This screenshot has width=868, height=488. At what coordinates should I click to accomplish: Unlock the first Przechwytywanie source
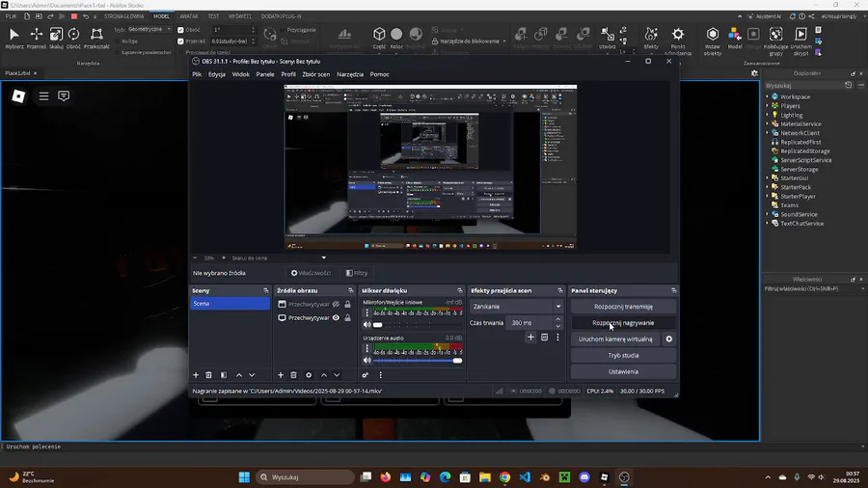pos(347,305)
